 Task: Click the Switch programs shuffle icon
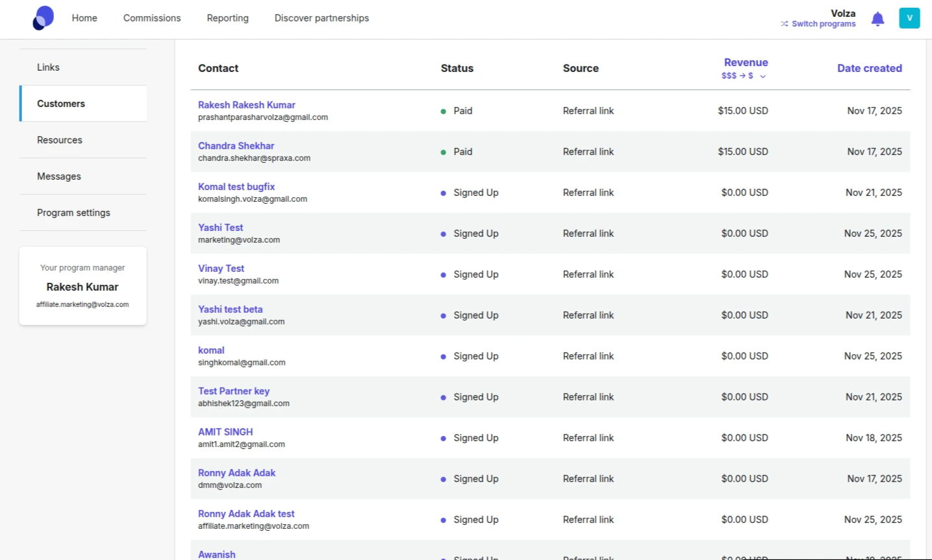[785, 24]
